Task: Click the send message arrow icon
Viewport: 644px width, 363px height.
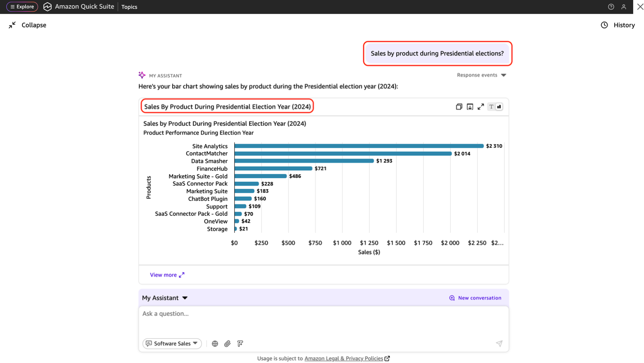Action: coord(499,344)
